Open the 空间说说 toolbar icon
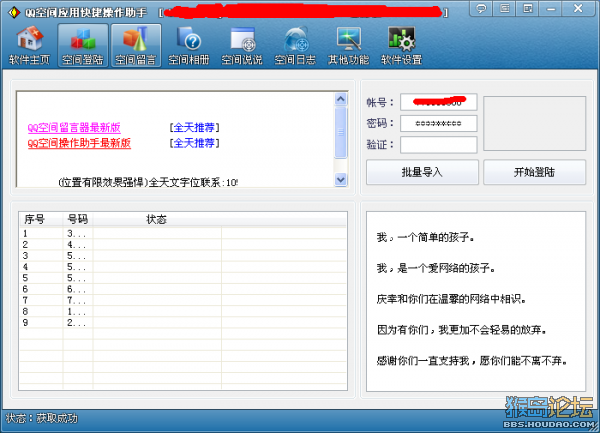The height and width of the screenshot is (433, 600). pos(242,46)
